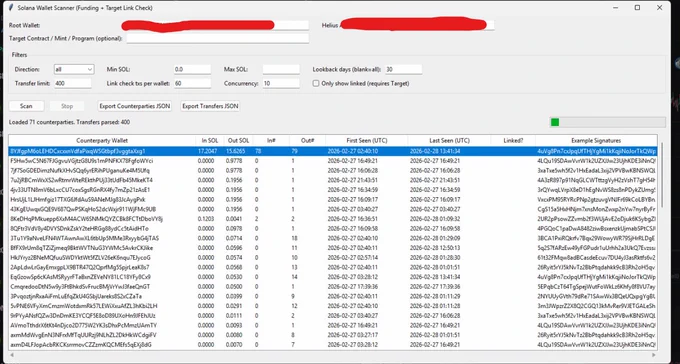This screenshot has width=680, height=364.
Task: Select wallet row starting 'AVmoTthdrX'
Action: point(333,325)
